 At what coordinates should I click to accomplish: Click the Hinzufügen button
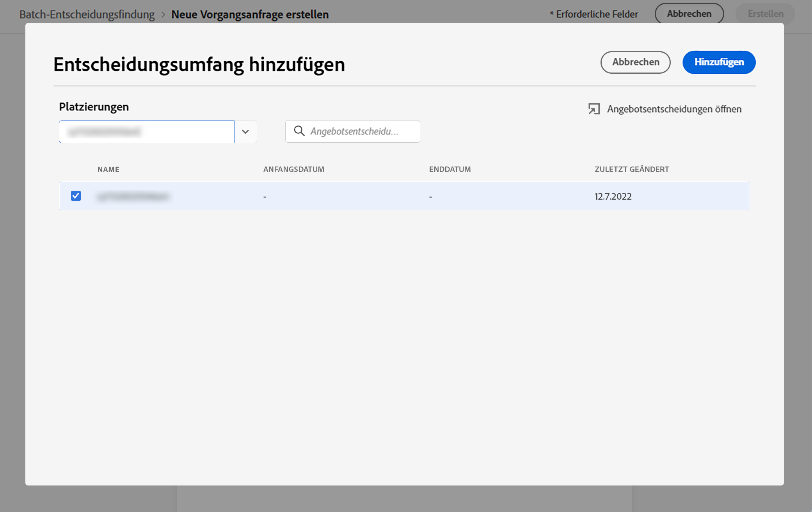pos(719,62)
